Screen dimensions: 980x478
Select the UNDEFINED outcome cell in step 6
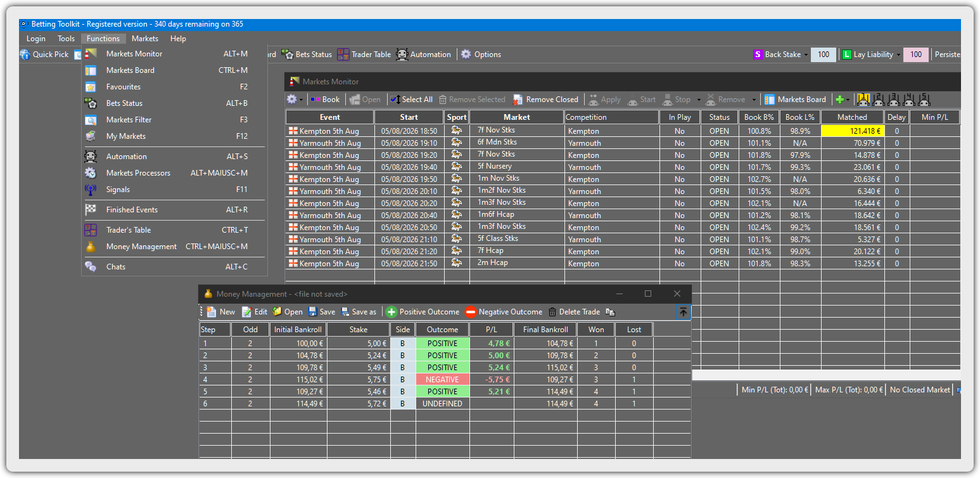(442, 404)
